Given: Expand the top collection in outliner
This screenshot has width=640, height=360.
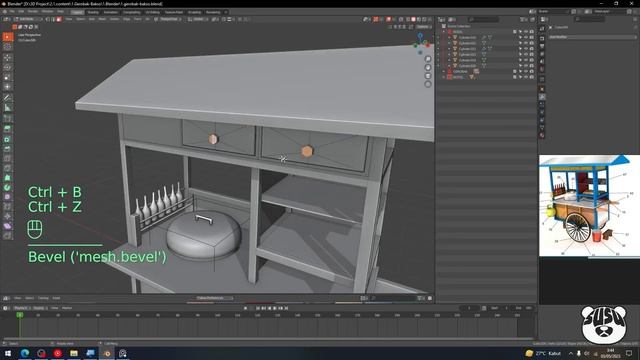Looking at the screenshot, I should 444,31.
